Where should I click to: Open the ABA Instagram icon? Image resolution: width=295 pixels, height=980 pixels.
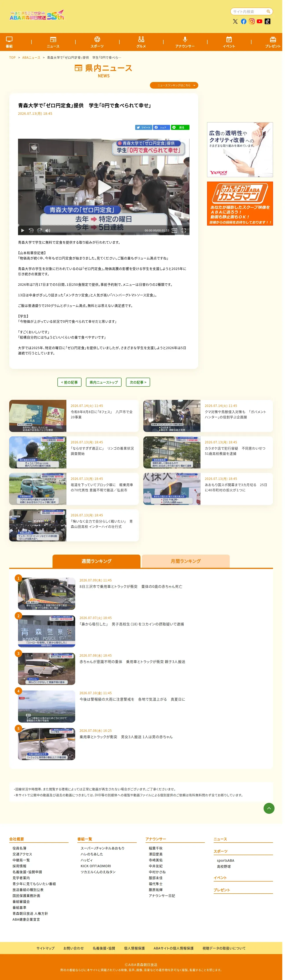252,22
